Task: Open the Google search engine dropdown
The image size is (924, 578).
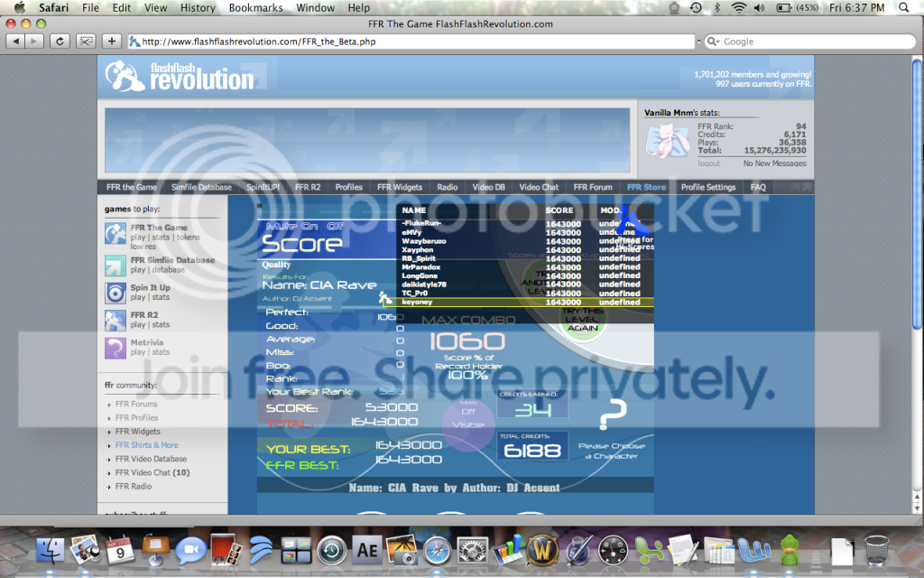Action: click(x=713, y=42)
